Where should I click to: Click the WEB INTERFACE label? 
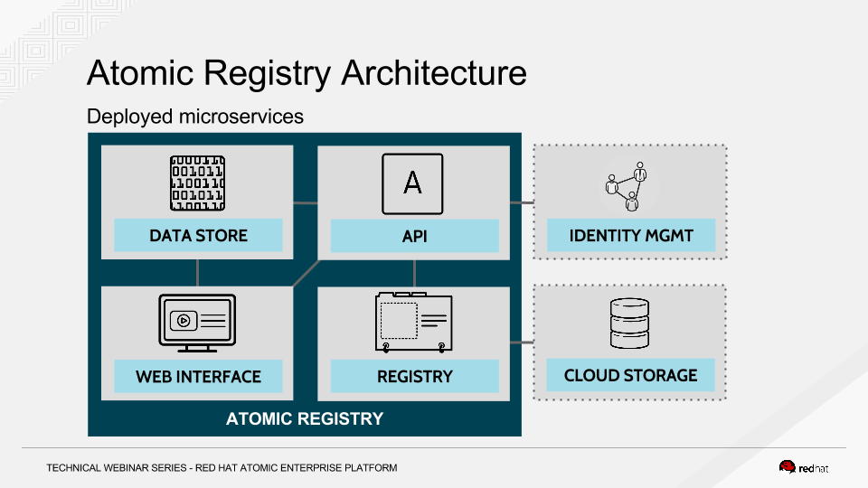click(x=198, y=376)
